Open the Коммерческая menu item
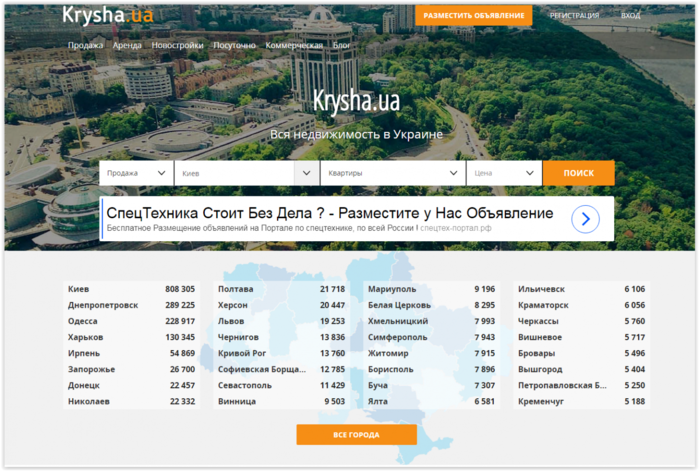 point(294,45)
